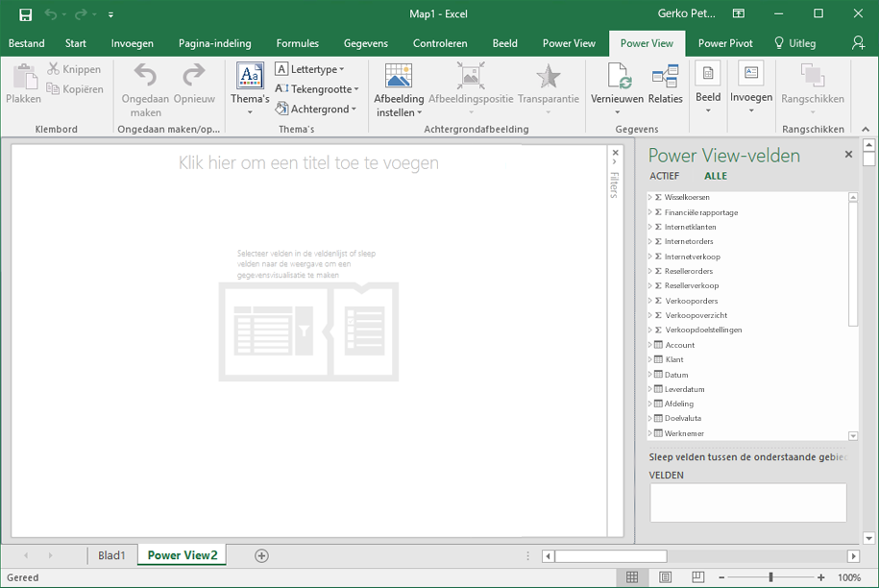Collapse the ribbon with the chevron
Viewport: 879px width, 588px height.
click(866, 130)
